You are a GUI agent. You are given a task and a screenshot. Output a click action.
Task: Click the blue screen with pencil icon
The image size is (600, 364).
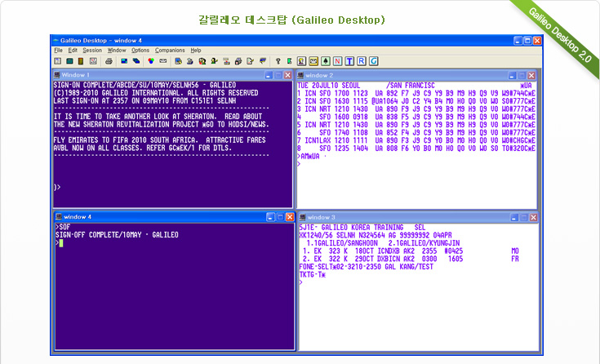(178, 61)
